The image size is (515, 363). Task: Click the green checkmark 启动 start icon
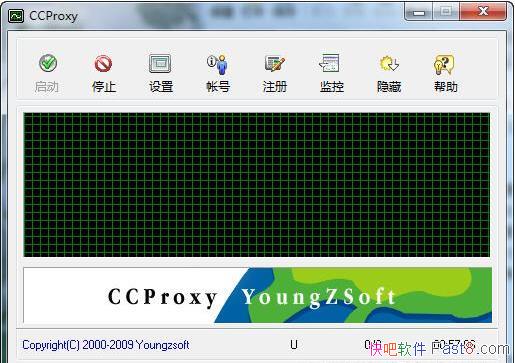click(x=48, y=63)
